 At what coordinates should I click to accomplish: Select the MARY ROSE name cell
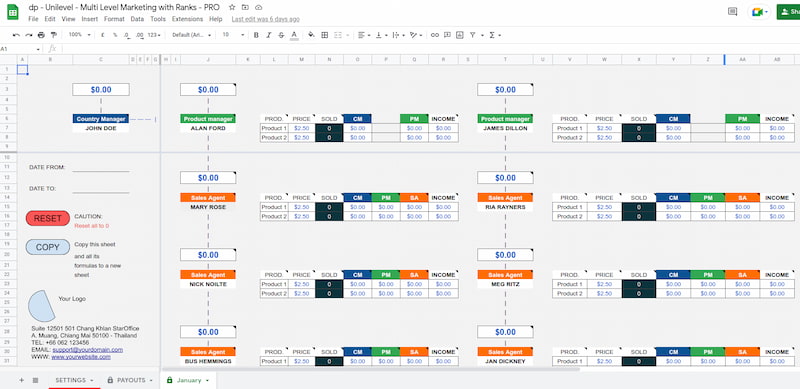click(208, 207)
